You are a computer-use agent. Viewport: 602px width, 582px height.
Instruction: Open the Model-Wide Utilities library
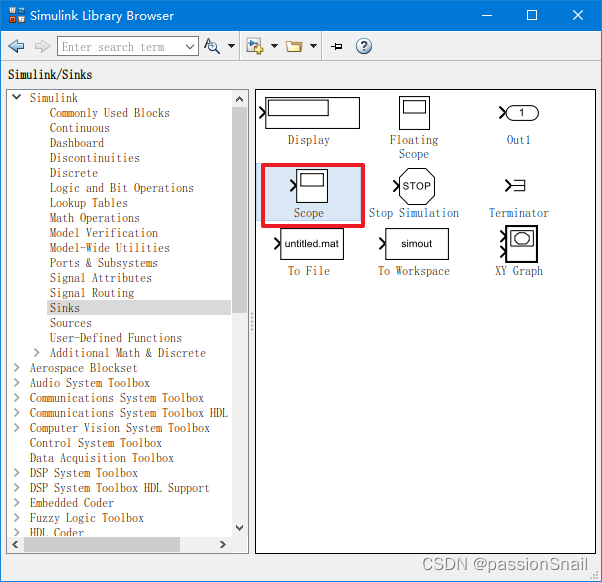(109, 248)
